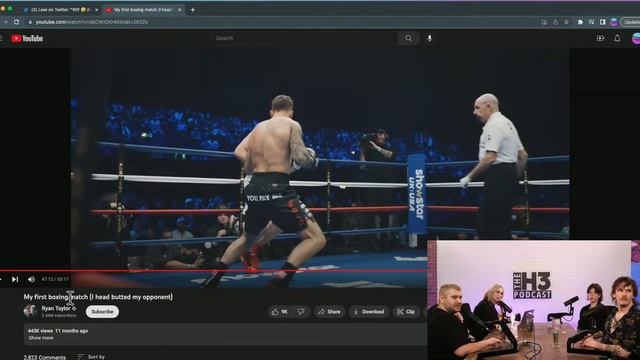The image size is (640, 360).
Task: Click the video title 'My first boxing match'
Action: pyautogui.click(x=98, y=297)
